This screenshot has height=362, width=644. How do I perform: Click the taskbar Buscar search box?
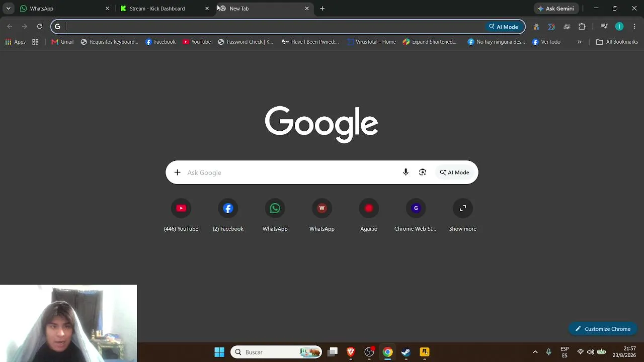(276, 352)
